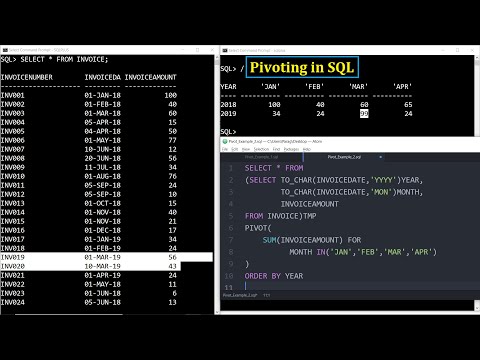Click the SQLPLUS command prompt window icon
The width and height of the screenshot is (480, 360).
(x=5, y=50)
